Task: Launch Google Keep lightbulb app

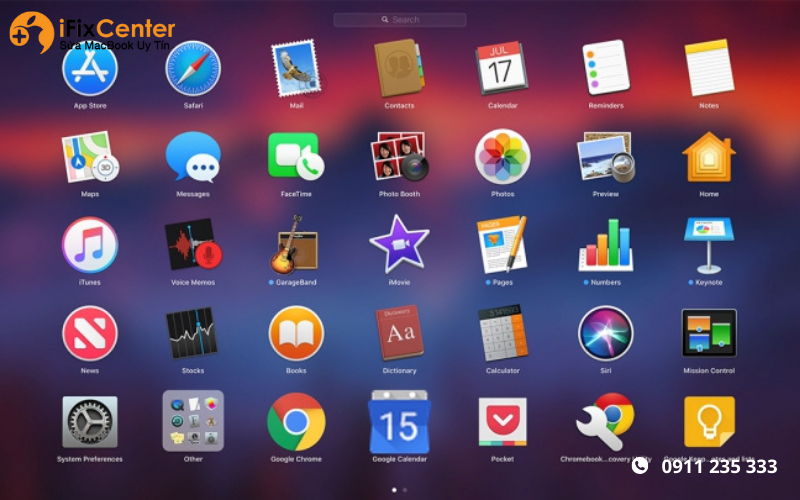Action: point(709,422)
